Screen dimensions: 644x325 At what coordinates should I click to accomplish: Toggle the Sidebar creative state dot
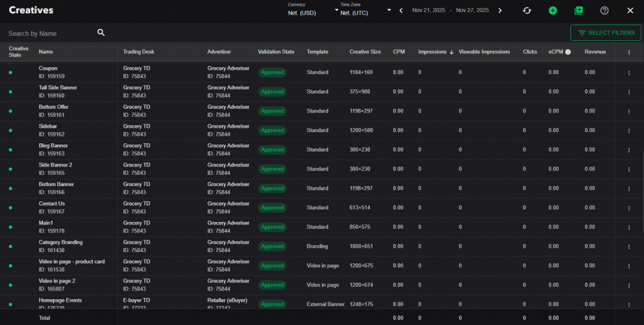click(11, 131)
